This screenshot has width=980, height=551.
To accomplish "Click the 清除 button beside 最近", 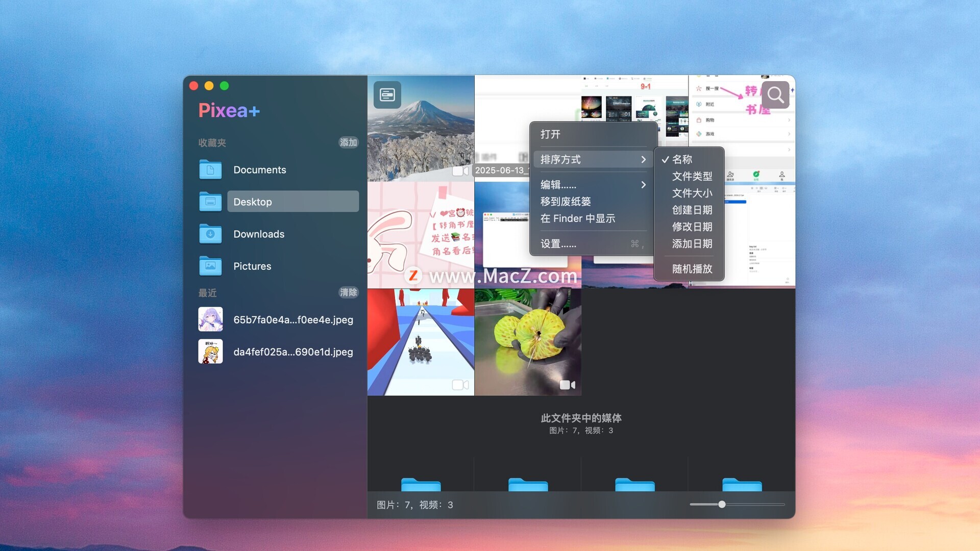I will coord(349,292).
